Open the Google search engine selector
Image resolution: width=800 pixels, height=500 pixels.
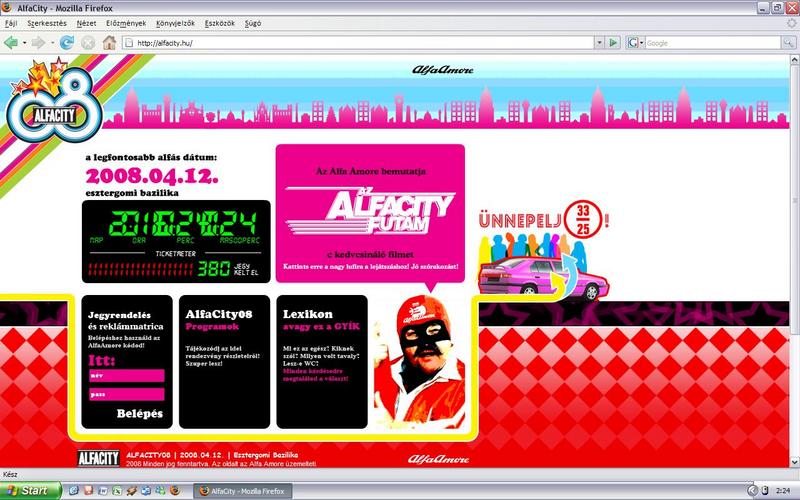(636, 43)
